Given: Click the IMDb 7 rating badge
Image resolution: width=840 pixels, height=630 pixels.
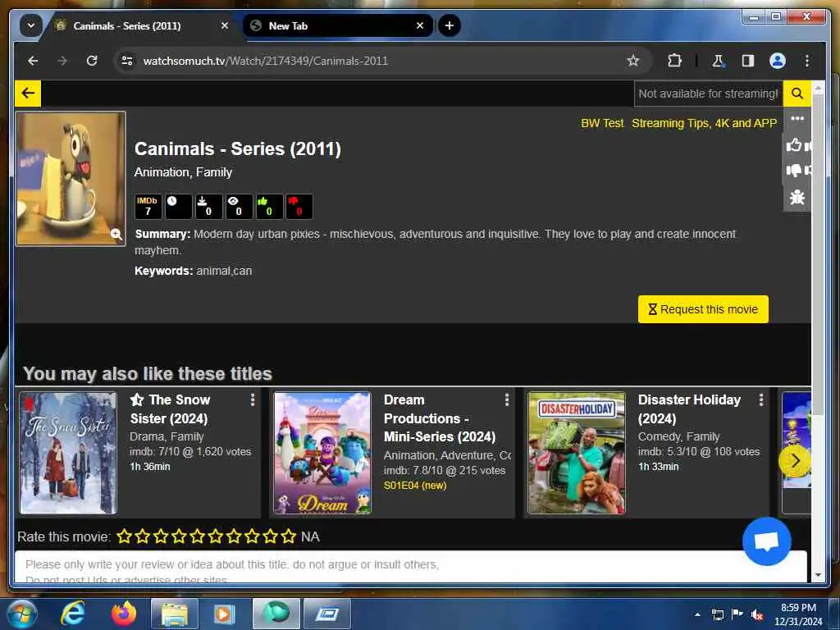Looking at the screenshot, I should 148,206.
